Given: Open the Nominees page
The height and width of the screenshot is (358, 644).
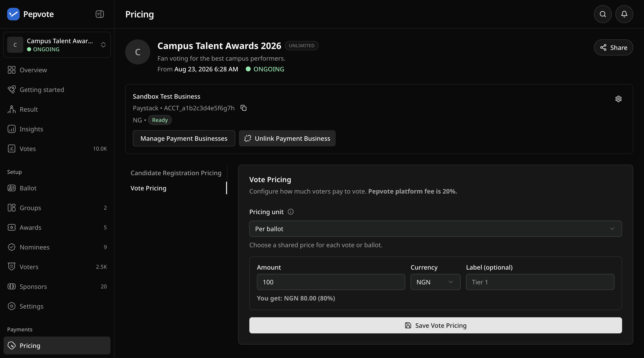Looking at the screenshot, I should [57, 247].
